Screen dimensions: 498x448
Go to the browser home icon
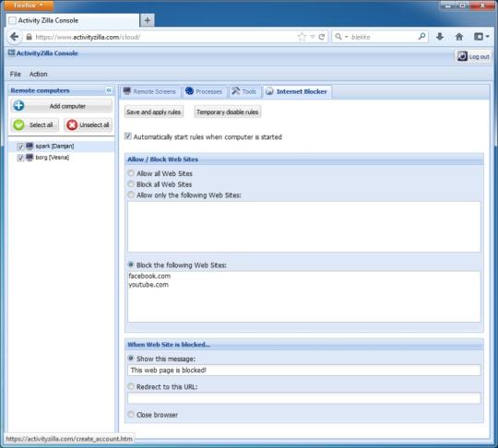(459, 37)
